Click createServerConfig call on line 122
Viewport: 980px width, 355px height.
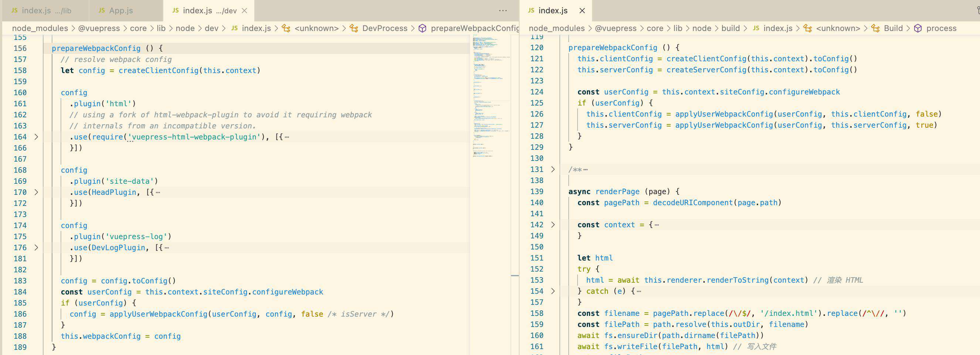pos(706,69)
